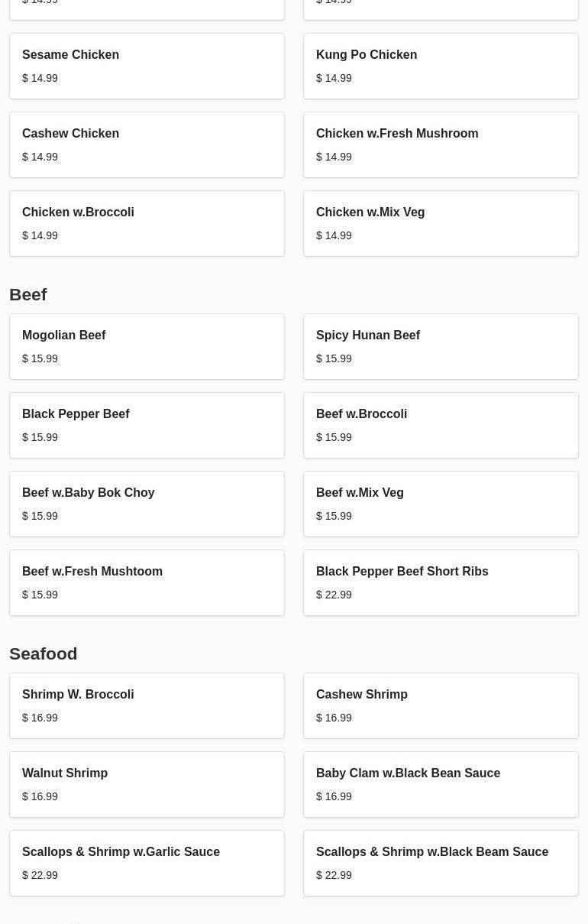Pick Beef w.Baby Bok Choy

pos(147,504)
